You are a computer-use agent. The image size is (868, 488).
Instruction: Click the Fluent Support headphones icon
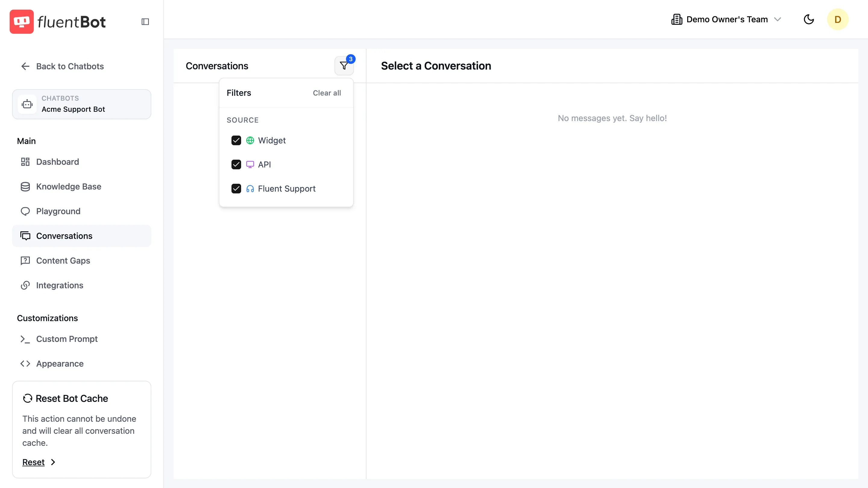click(250, 189)
